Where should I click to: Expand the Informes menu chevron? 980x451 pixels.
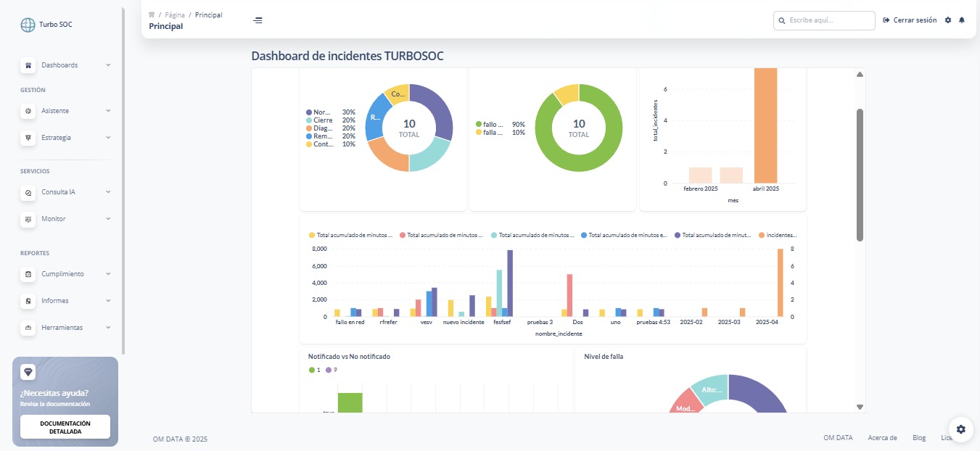(108, 301)
